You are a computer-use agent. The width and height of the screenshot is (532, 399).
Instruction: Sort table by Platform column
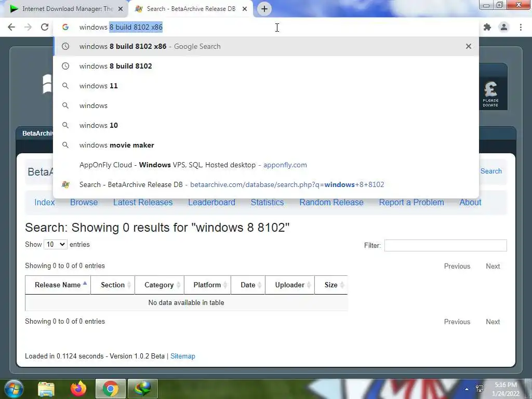[208, 285]
